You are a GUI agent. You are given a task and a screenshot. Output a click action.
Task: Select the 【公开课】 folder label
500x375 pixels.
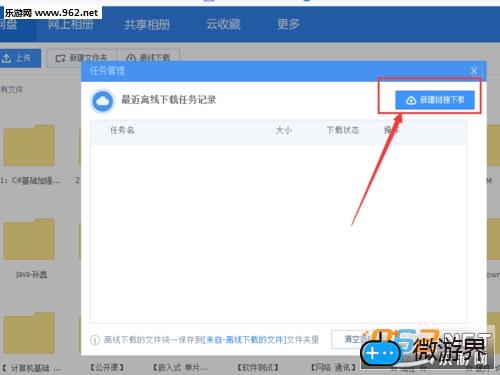[x=107, y=368]
